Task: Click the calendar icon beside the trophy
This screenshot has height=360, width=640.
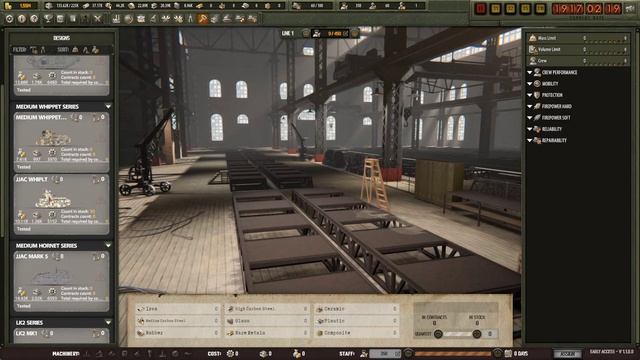Action: coord(60,19)
